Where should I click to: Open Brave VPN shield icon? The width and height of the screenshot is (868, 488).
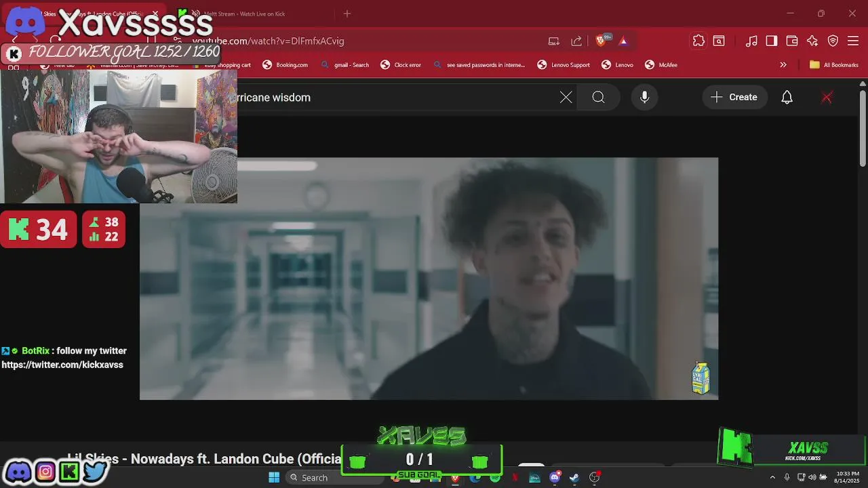pyautogui.click(x=833, y=41)
